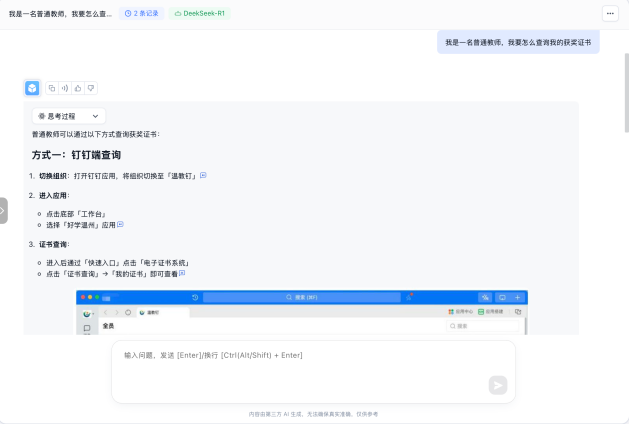Click the bullet 点击底部「工作台」
This screenshot has height=424, width=629.
pos(76,214)
